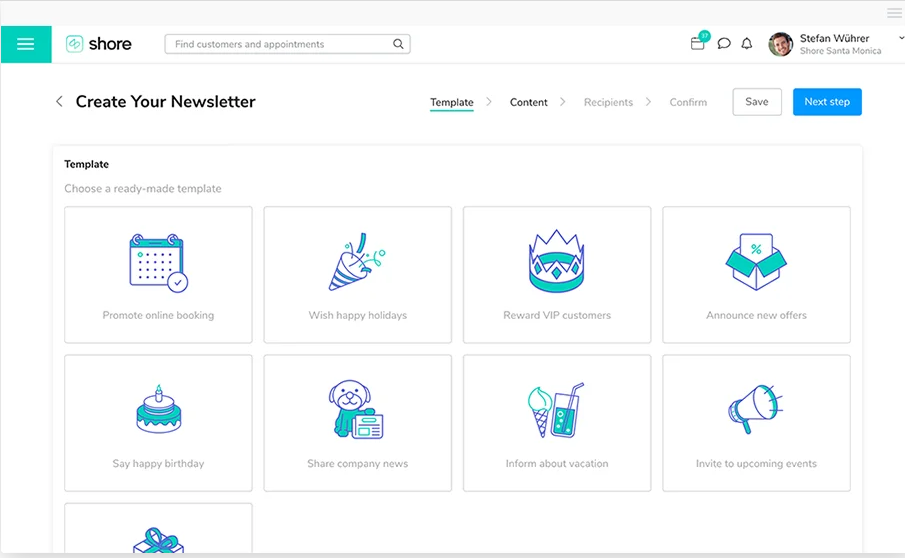Go back using the left chevron
Image resolution: width=905 pixels, height=558 pixels.
59,102
